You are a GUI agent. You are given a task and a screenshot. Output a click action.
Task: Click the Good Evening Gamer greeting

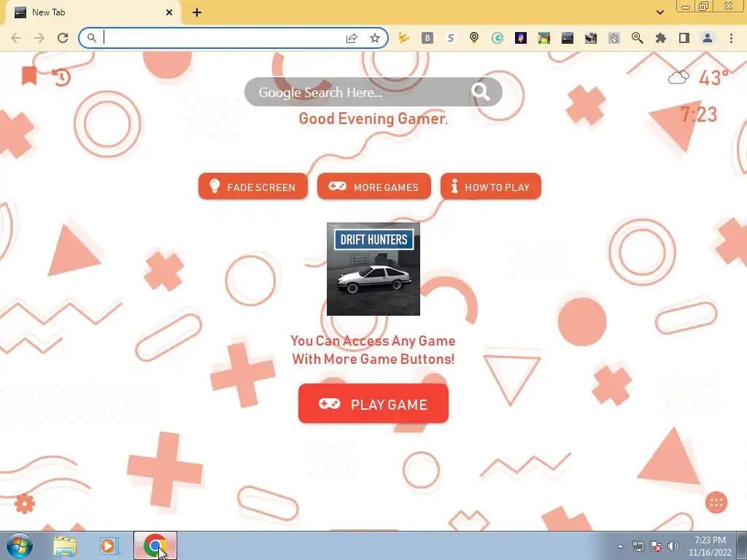373,119
